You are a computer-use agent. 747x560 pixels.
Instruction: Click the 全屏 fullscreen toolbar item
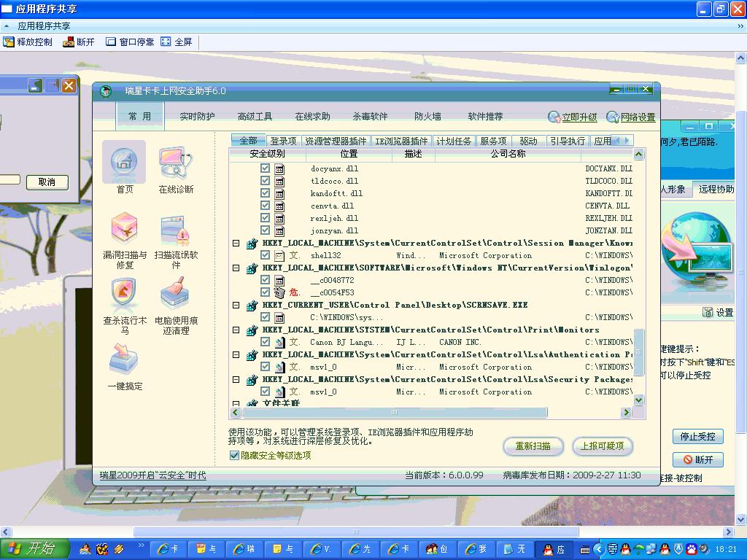[x=177, y=42]
